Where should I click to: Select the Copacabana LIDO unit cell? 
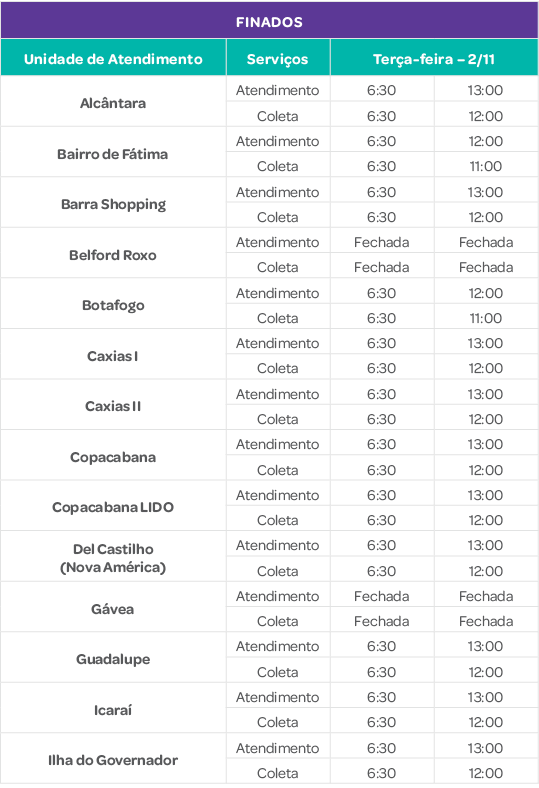(x=114, y=506)
